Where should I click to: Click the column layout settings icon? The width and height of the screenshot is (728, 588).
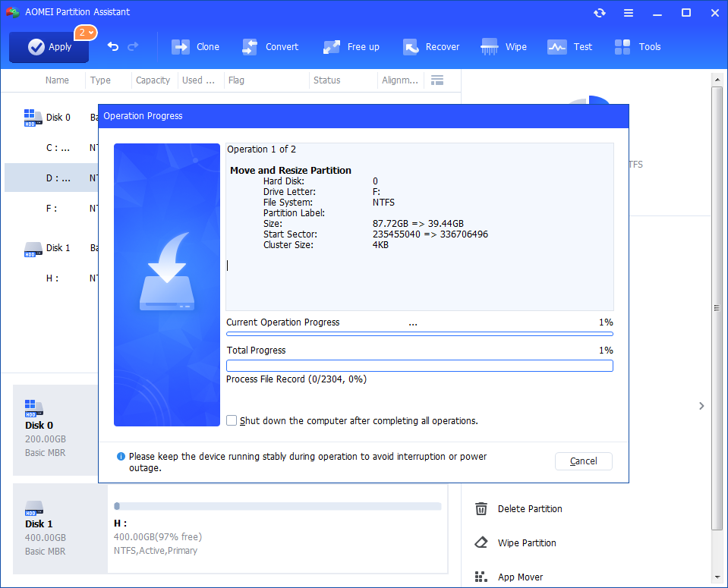(x=437, y=80)
